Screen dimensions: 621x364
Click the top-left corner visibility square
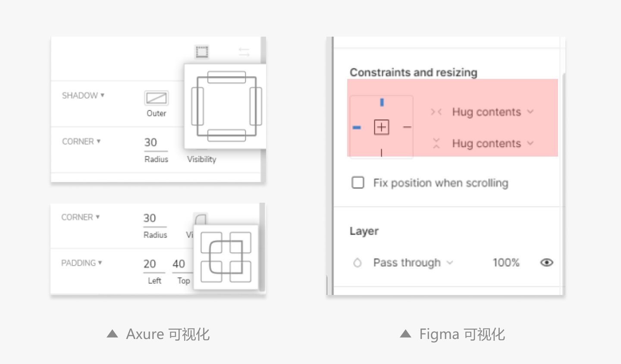click(x=211, y=242)
